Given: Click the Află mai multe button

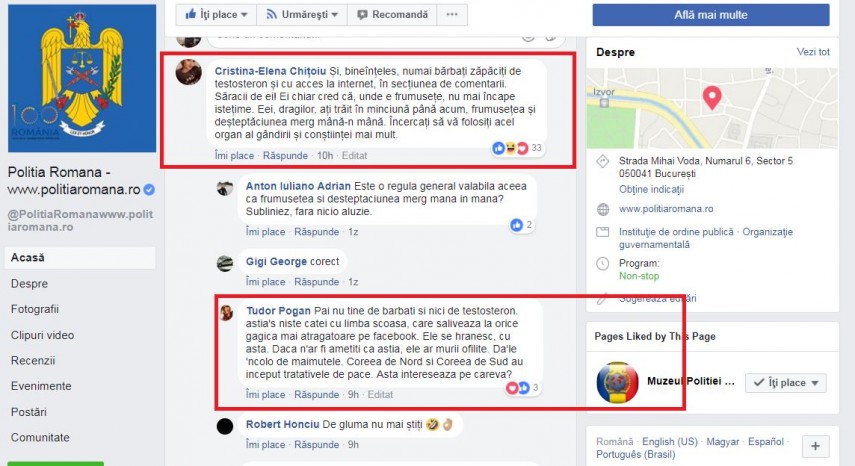Looking at the screenshot, I should coord(711,15).
